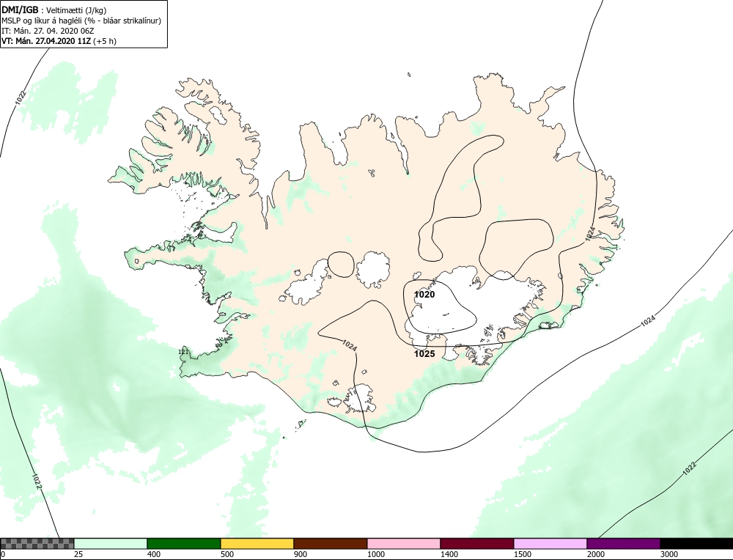Choose the purple 2000–3000 legend swatch
This screenshot has height=560, width=733.
point(624,543)
